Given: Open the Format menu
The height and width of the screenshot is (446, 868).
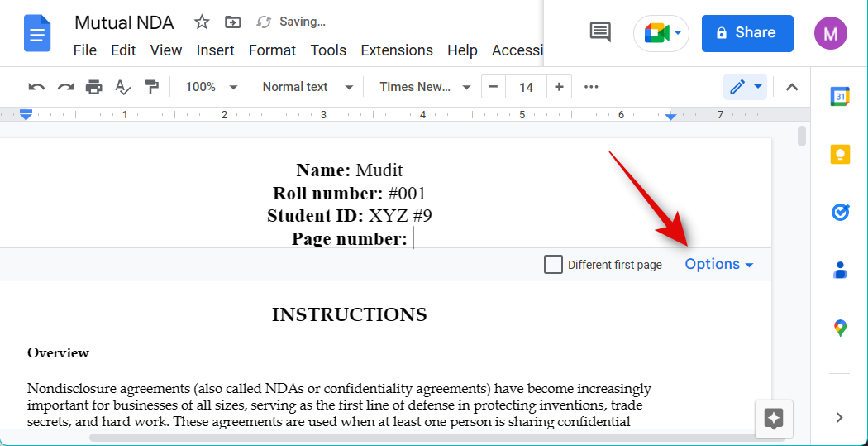Looking at the screenshot, I should pyautogui.click(x=272, y=50).
